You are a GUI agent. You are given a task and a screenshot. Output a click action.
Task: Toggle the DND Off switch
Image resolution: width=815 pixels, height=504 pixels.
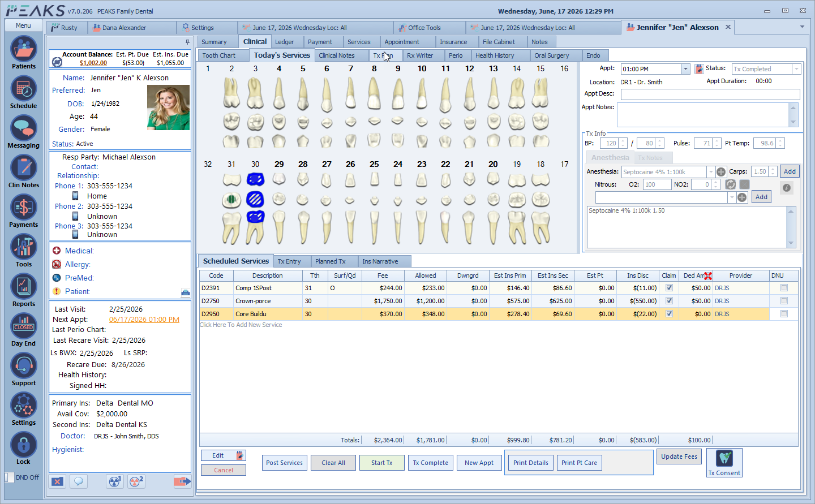tap(10, 477)
